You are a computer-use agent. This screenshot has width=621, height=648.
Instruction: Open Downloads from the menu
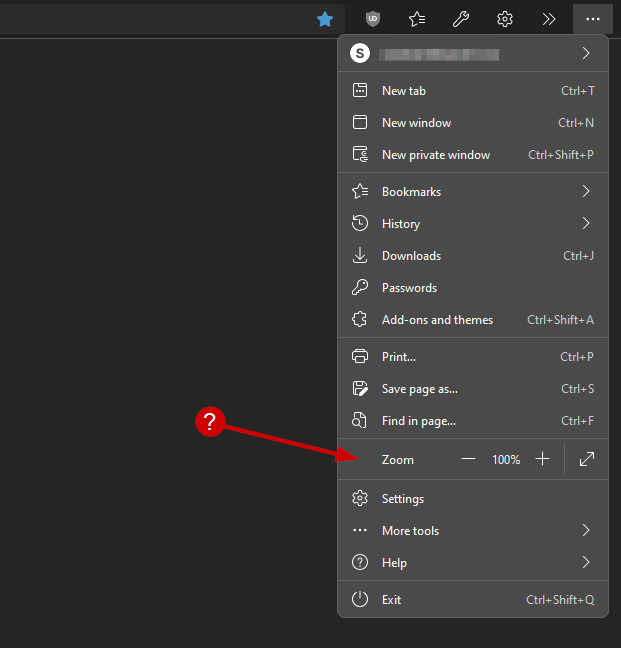pos(473,256)
